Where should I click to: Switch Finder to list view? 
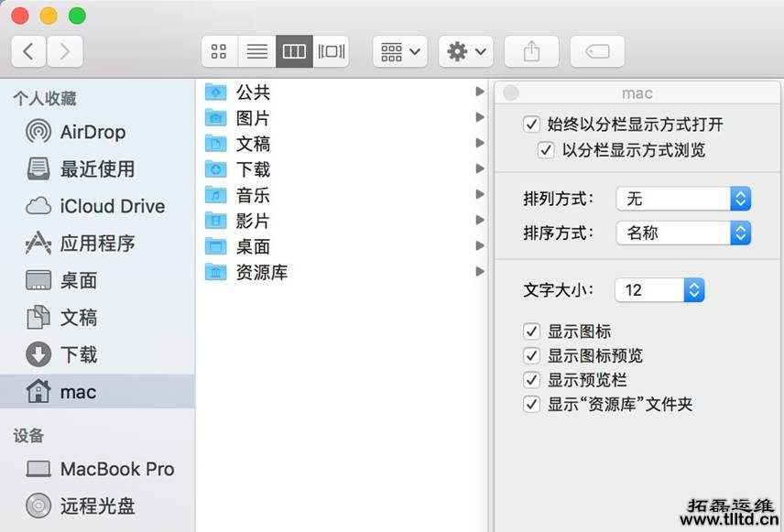(256, 51)
